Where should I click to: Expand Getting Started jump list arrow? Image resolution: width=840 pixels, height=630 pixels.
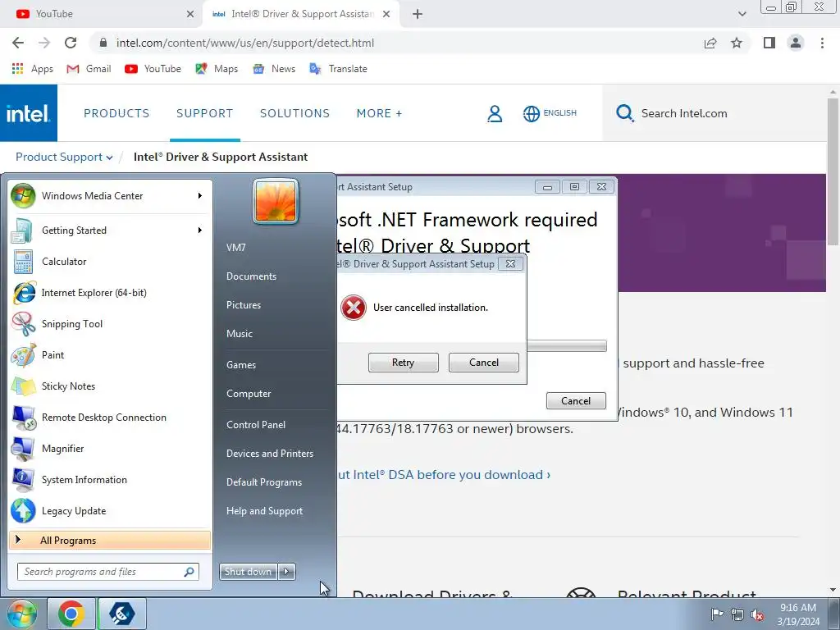point(200,231)
